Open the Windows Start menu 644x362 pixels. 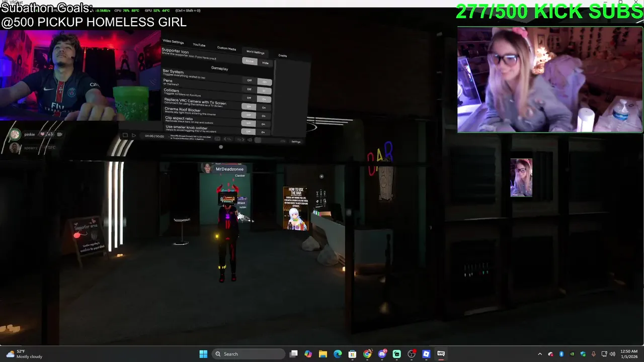[203, 354]
